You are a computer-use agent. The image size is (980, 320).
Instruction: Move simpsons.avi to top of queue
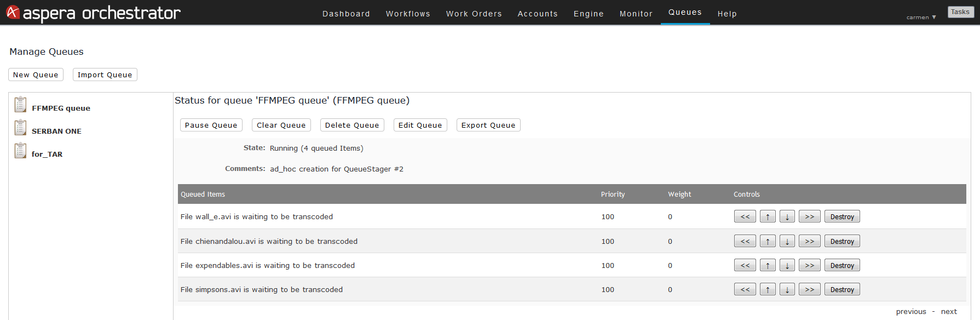pyautogui.click(x=745, y=289)
